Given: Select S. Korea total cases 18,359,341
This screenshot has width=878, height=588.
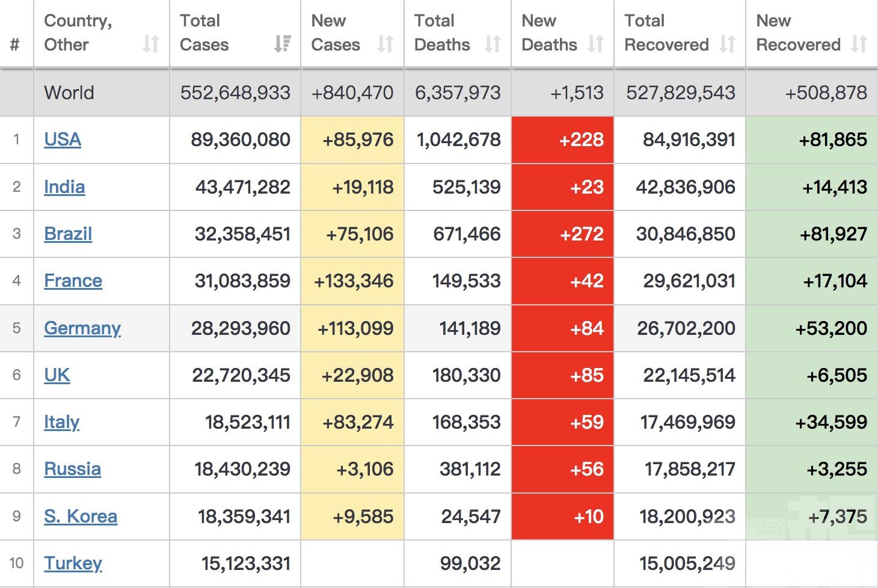Looking at the screenshot, I should 244,516.
